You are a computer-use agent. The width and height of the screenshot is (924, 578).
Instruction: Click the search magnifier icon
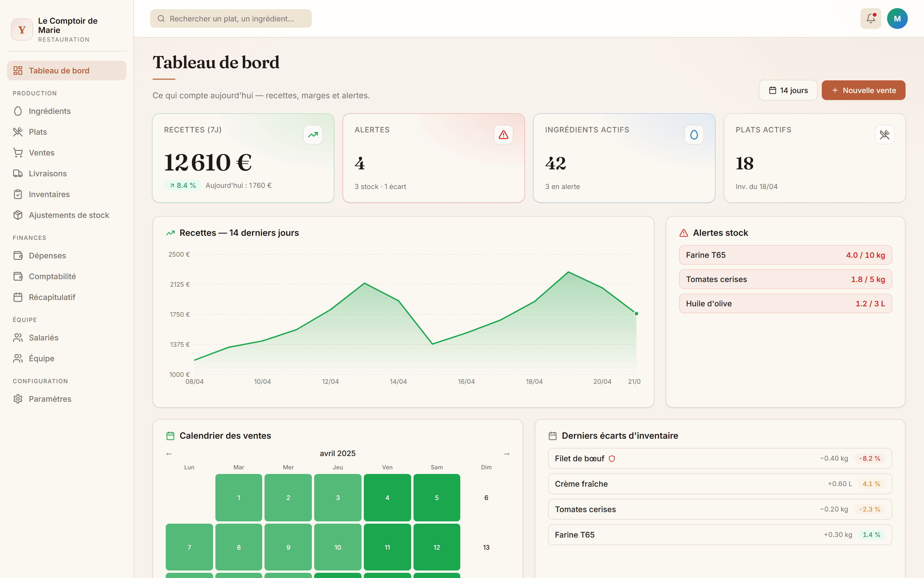(161, 19)
